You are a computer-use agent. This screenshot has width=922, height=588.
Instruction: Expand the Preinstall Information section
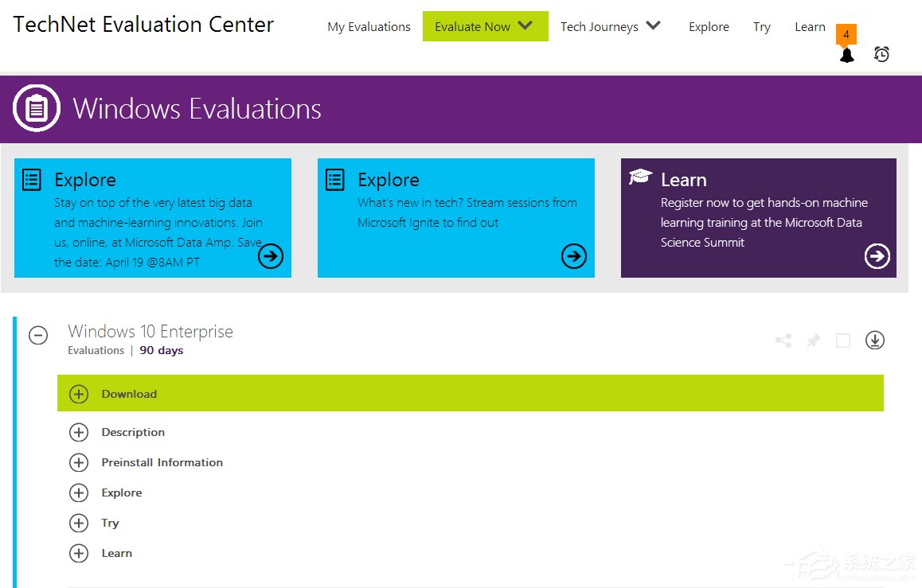tap(79, 462)
